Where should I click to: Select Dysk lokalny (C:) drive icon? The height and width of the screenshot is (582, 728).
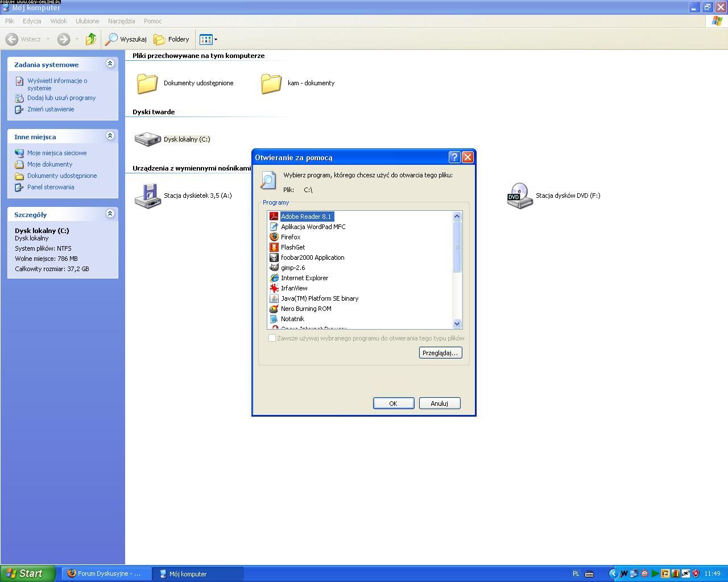147,139
